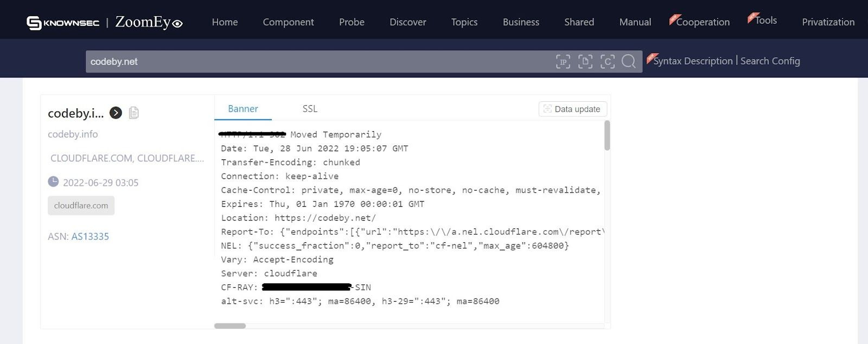868x344 pixels.
Task: Open the Search Config link
Action: pyautogui.click(x=770, y=61)
